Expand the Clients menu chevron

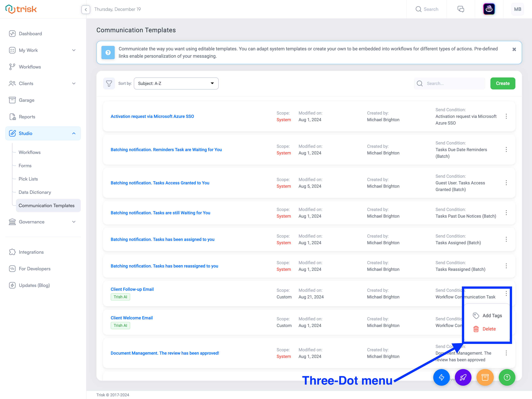[x=74, y=83]
